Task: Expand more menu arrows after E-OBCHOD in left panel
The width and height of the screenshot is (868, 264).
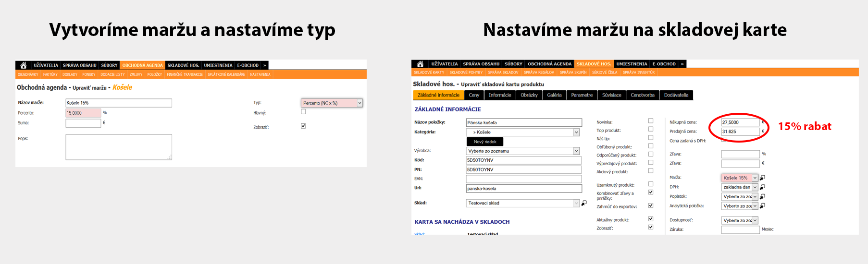Action: pyautogui.click(x=264, y=65)
